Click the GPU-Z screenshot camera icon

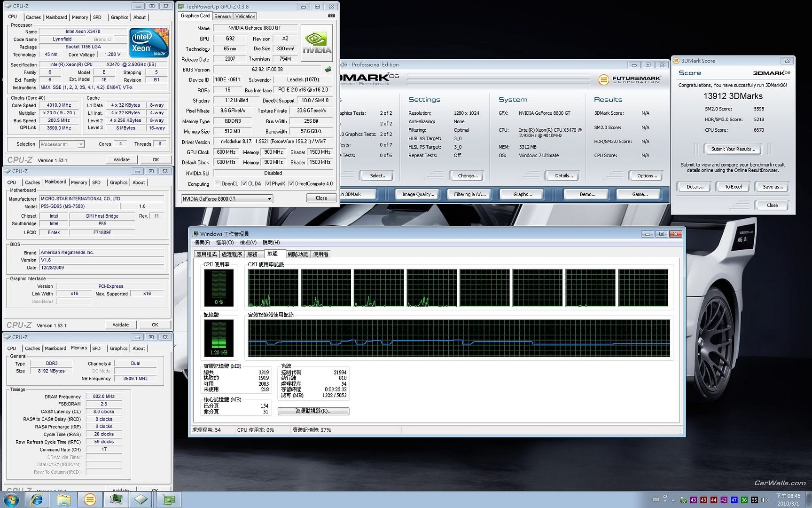pos(331,16)
